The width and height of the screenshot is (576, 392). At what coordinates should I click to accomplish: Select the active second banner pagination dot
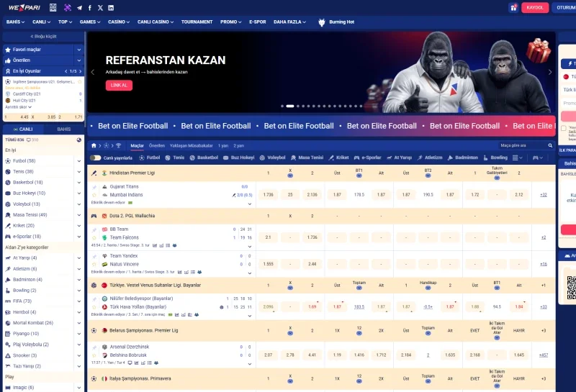290,106
